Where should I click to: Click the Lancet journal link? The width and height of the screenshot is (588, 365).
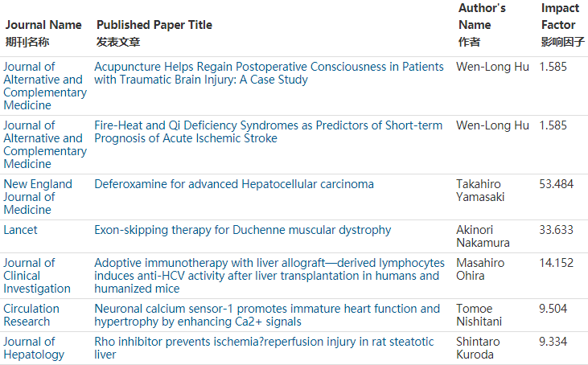pyautogui.click(x=20, y=230)
